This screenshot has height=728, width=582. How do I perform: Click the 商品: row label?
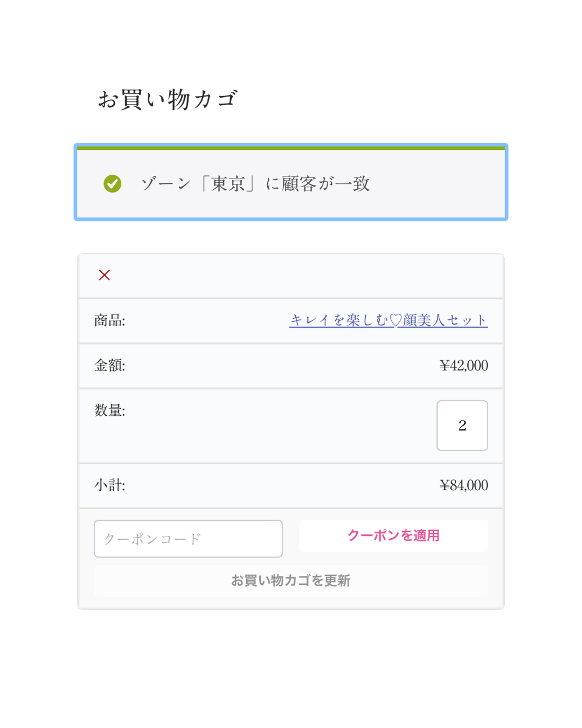pyautogui.click(x=109, y=321)
